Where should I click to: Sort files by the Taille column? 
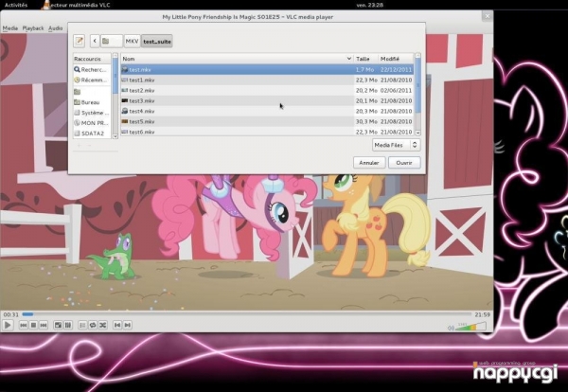(x=365, y=59)
